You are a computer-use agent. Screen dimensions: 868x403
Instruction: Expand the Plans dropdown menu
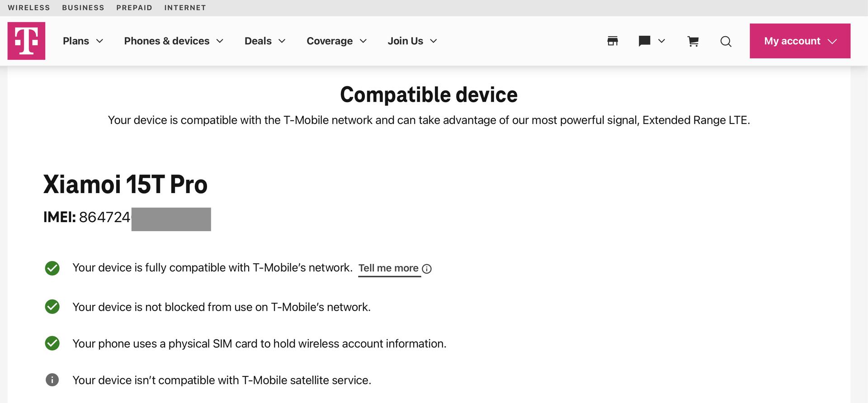coord(83,41)
